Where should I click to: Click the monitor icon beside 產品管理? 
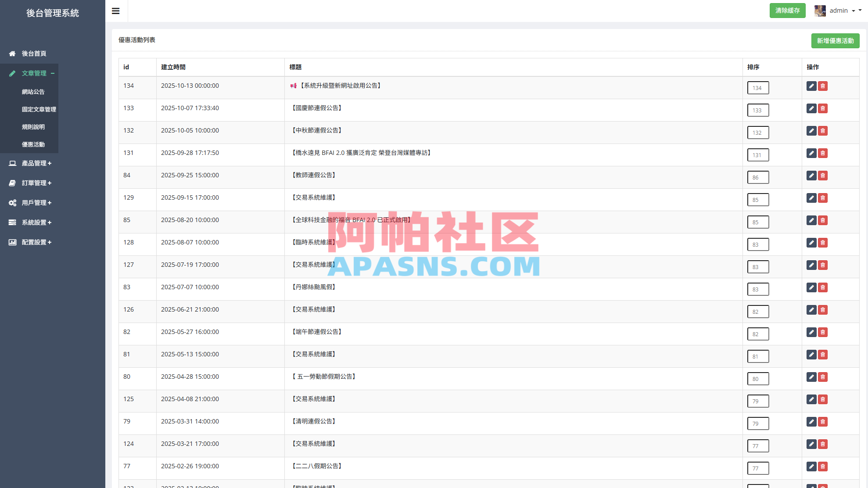12,163
